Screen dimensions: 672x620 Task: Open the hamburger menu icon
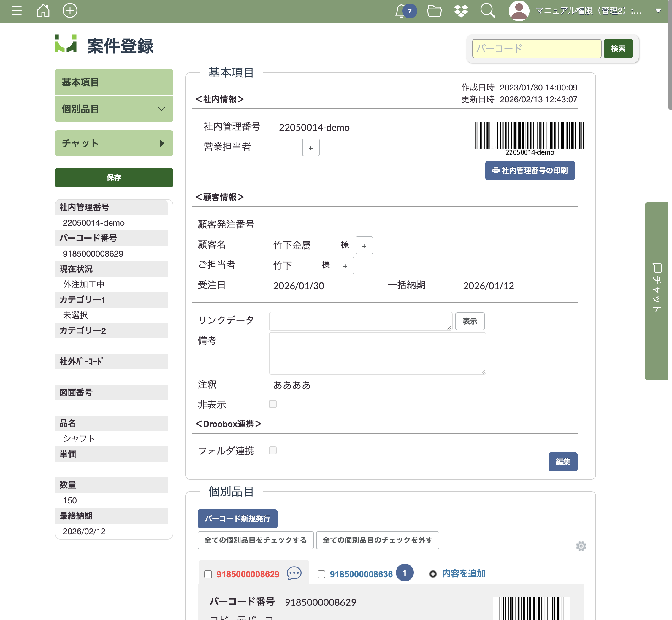tap(16, 11)
